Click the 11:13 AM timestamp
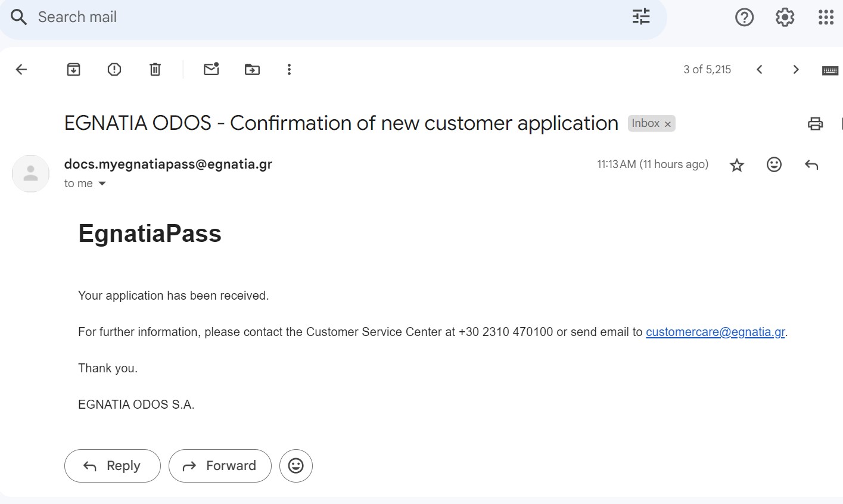This screenshot has height=504, width=843. coord(653,164)
